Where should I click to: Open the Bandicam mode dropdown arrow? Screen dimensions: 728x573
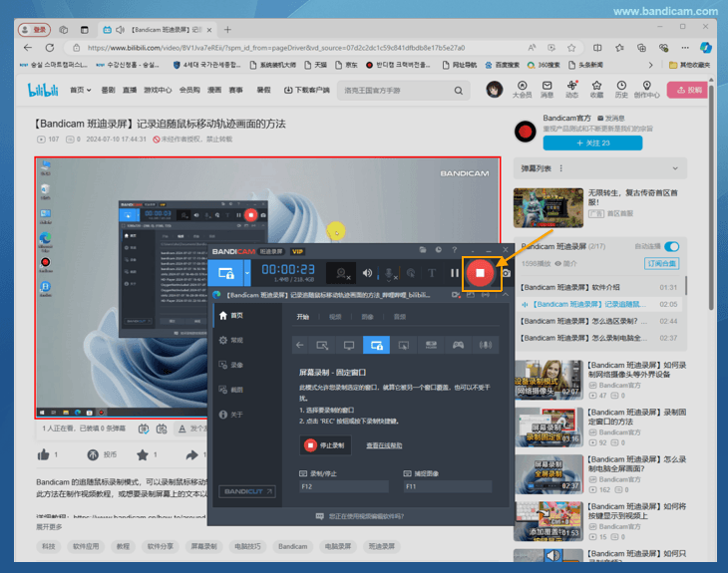pos(246,272)
